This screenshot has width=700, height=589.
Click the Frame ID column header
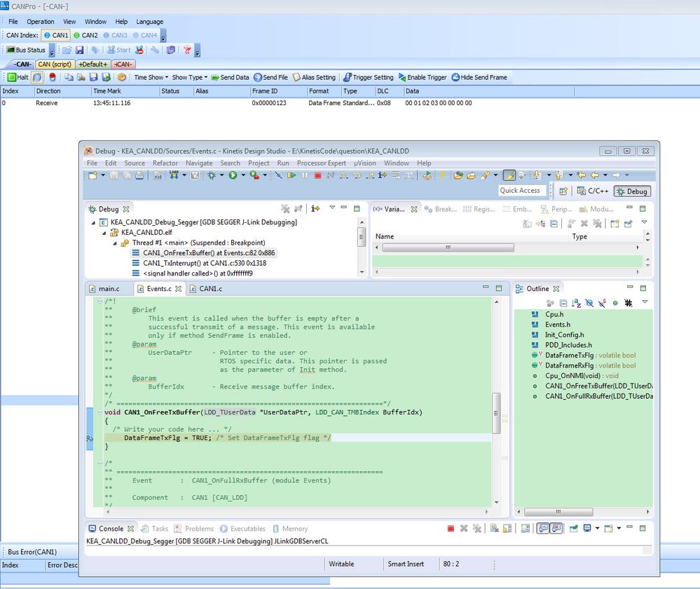pyautogui.click(x=278, y=91)
